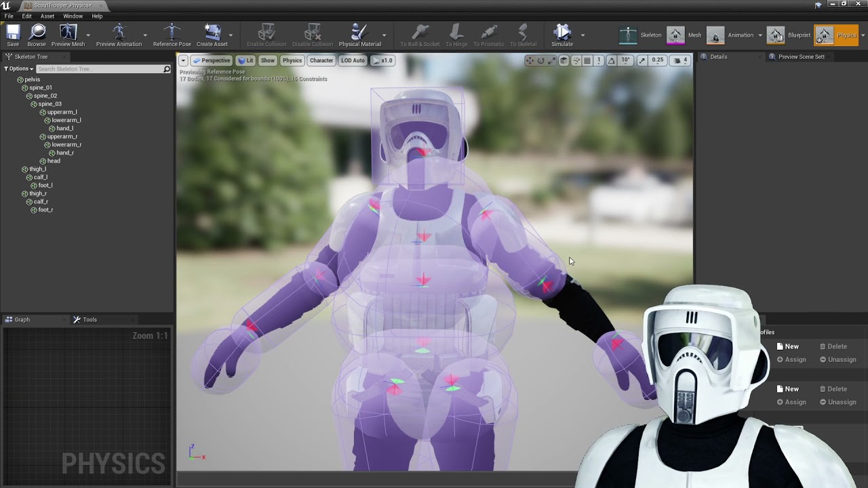Open the Show viewport menu
Viewport: 868px width, 488px height.
pos(268,60)
